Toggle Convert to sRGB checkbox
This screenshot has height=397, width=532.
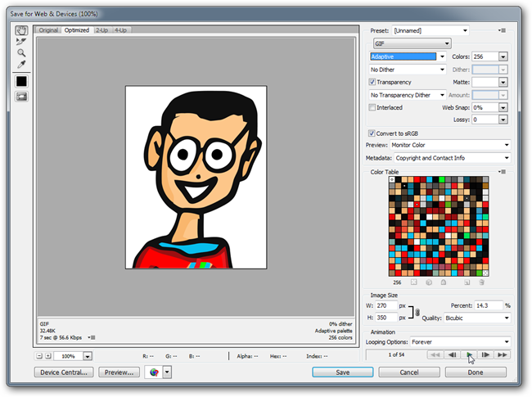(x=372, y=133)
